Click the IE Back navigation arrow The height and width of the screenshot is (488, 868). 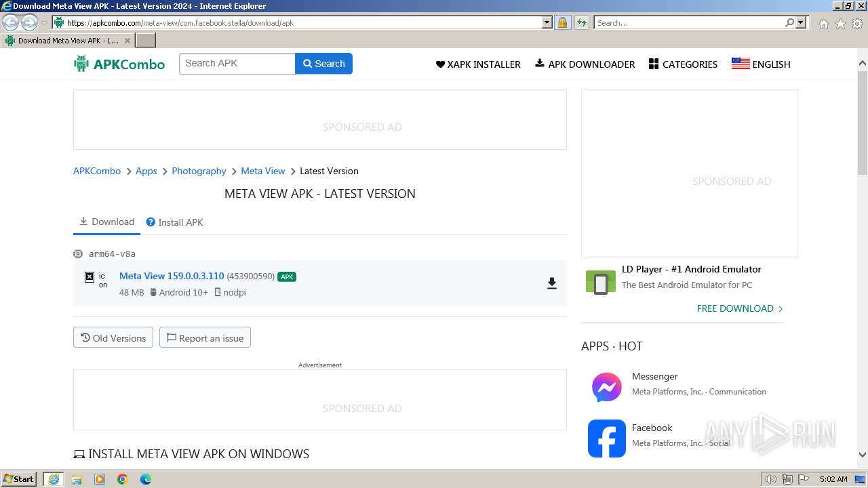click(11, 23)
